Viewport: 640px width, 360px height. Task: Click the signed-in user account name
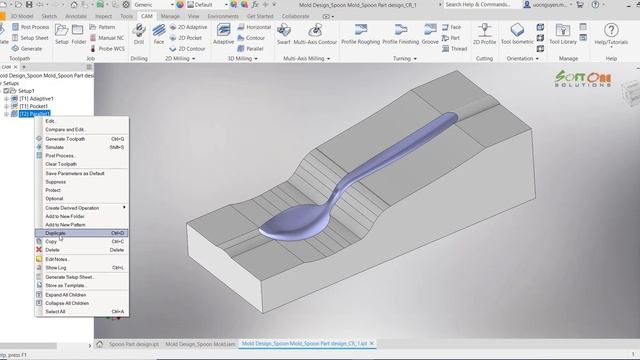[550, 4]
